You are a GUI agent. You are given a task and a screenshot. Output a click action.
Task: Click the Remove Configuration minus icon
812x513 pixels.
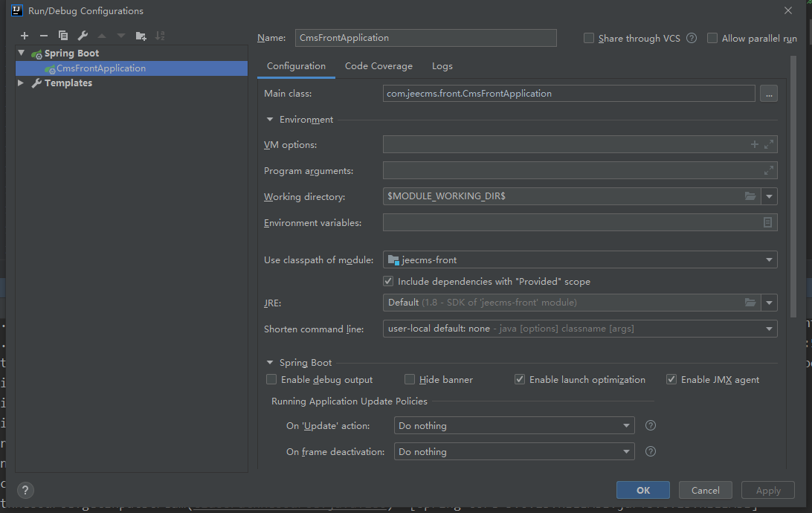point(44,36)
